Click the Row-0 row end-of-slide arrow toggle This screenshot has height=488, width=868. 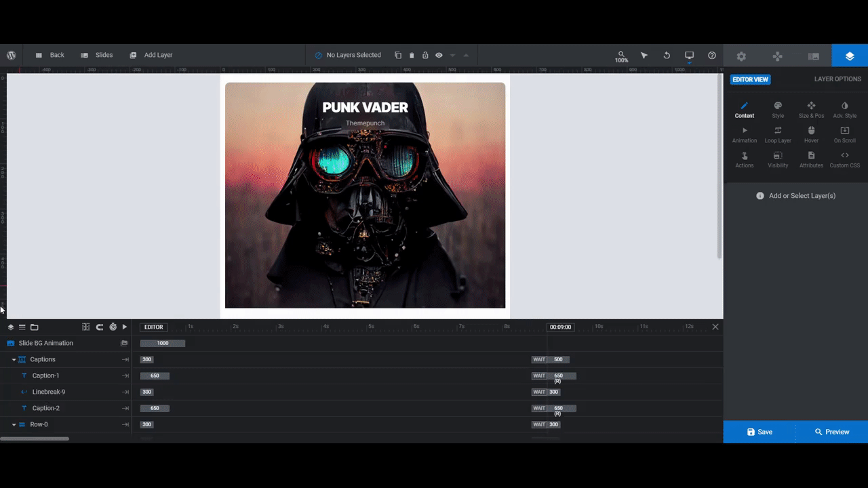coord(125,424)
